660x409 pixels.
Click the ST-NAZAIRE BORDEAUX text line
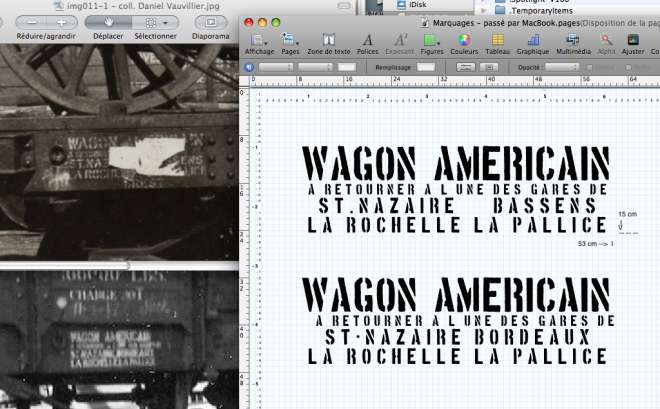[458, 337]
